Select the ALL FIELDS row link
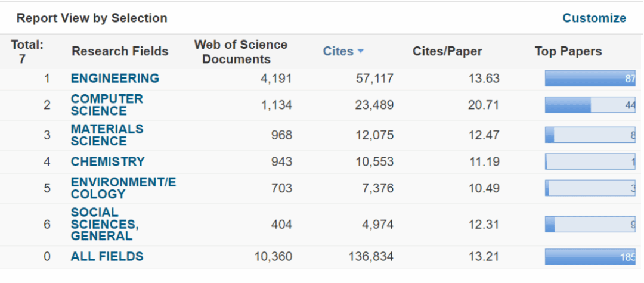 [107, 257]
